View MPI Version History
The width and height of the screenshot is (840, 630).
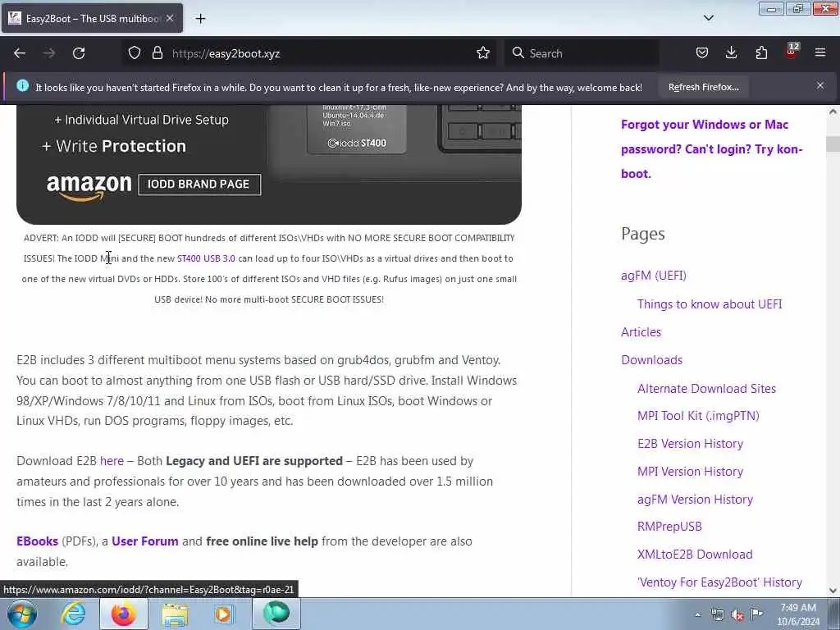(690, 472)
